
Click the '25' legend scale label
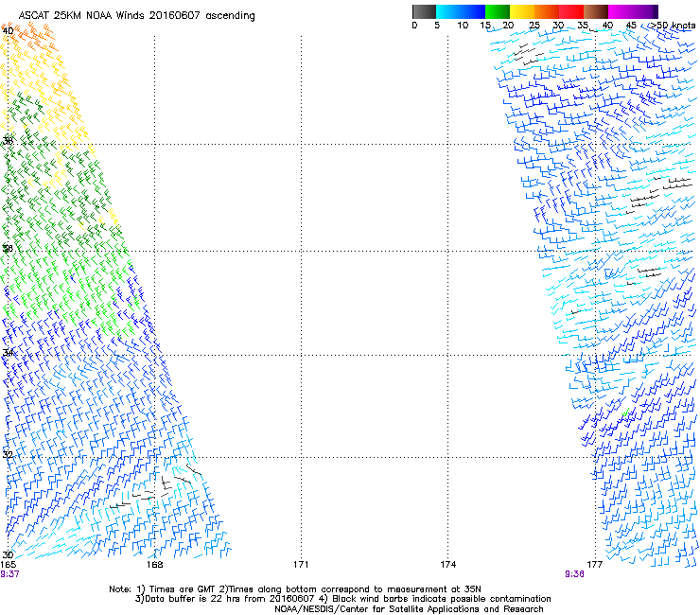pos(534,26)
